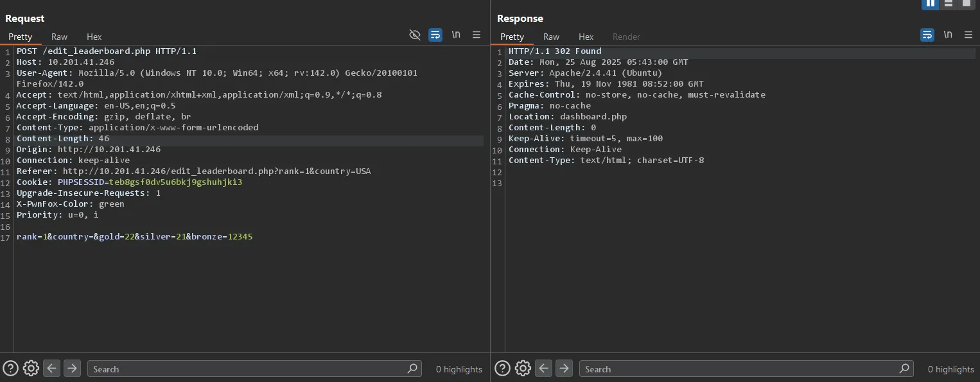Switch to Response Raw tab
The image size is (980, 382).
click(x=551, y=37)
